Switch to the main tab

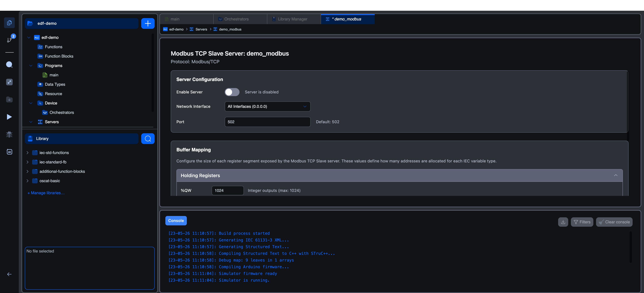point(186,19)
